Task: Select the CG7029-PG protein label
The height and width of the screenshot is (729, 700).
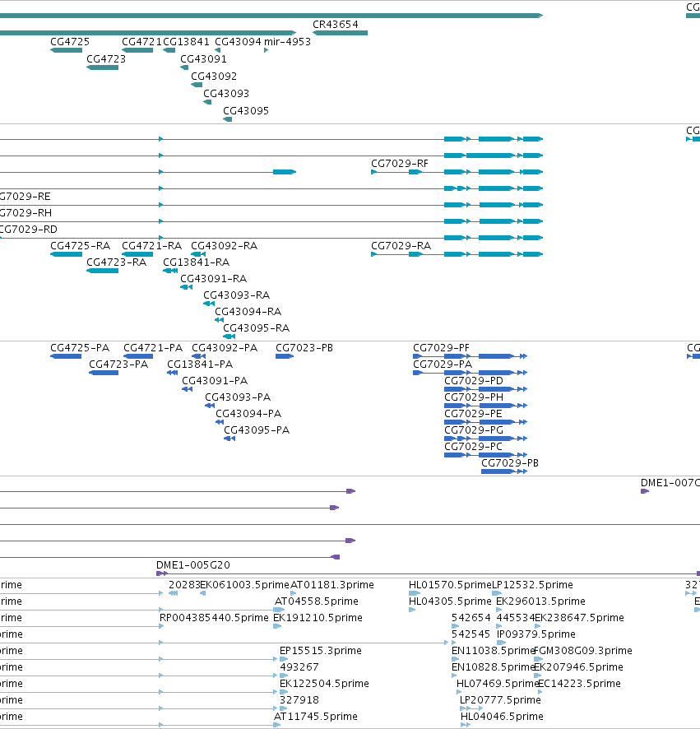Action: click(x=474, y=430)
